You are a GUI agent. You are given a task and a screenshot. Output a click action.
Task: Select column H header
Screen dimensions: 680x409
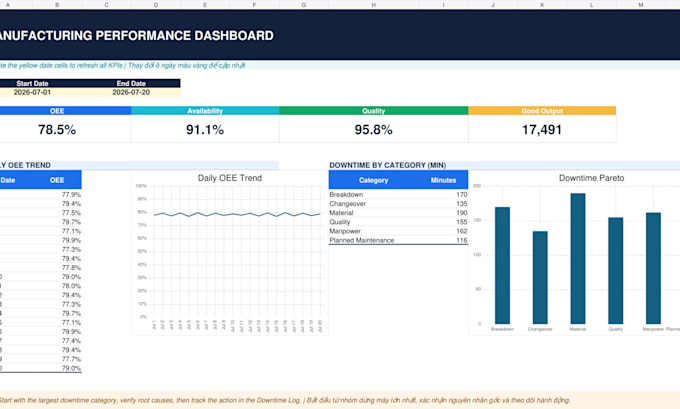[373, 5]
